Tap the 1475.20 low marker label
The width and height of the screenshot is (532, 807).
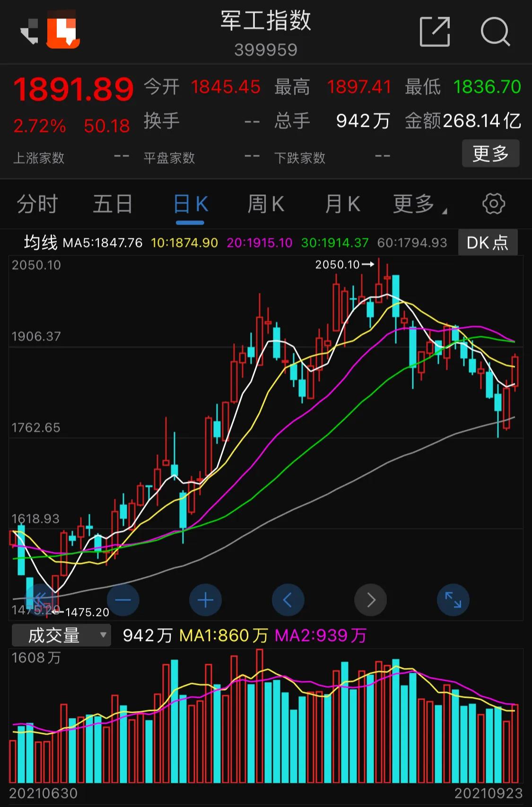pyautogui.click(x=87, y=612)
